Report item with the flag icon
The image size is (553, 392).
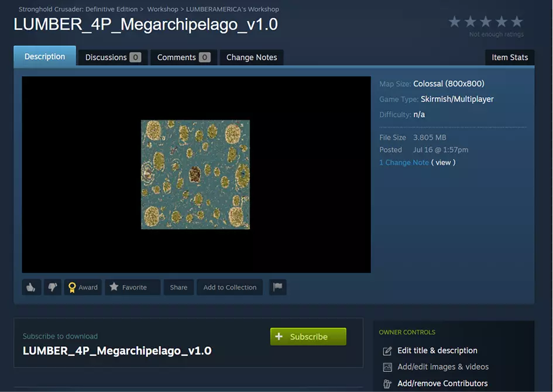pyautogui.click(x=277, y=287)
